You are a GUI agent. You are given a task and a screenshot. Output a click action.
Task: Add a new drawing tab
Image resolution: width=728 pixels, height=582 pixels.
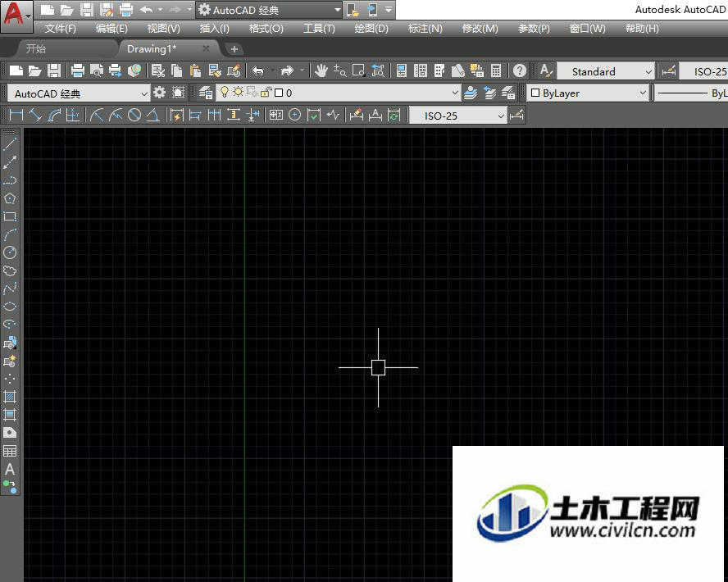click(234, 48)
